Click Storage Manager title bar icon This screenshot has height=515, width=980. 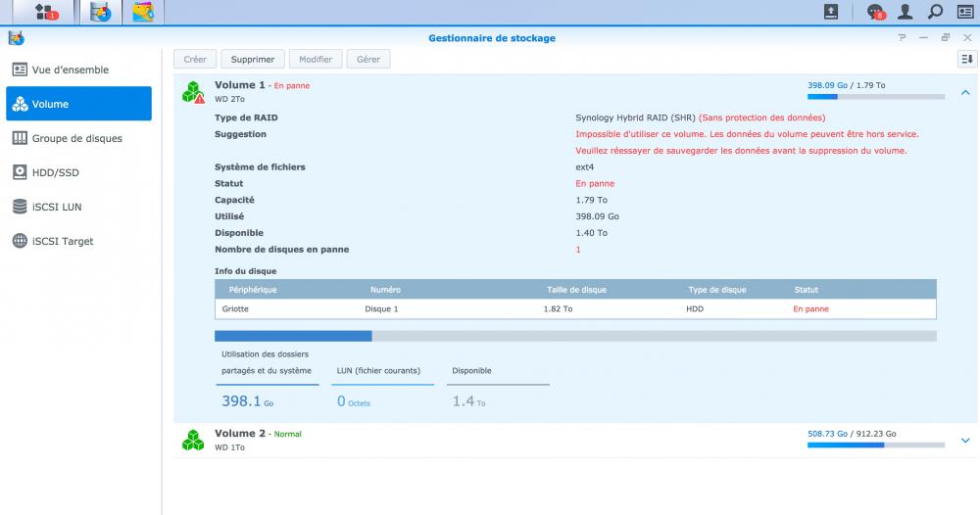17,38
